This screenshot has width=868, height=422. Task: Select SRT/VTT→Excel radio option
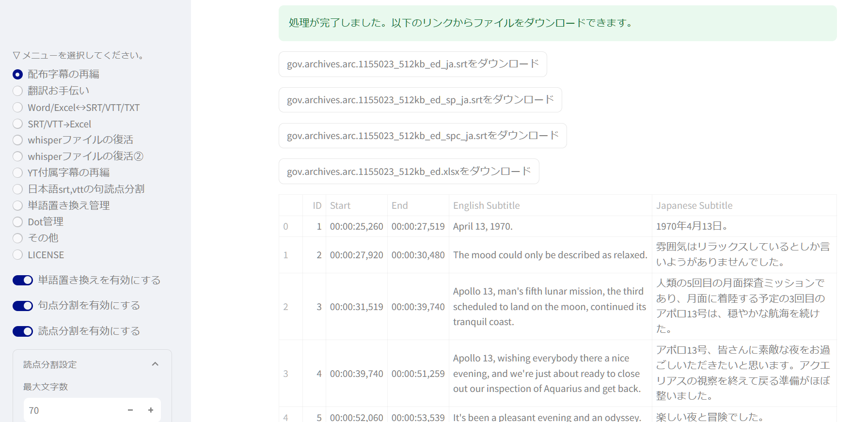18,124
